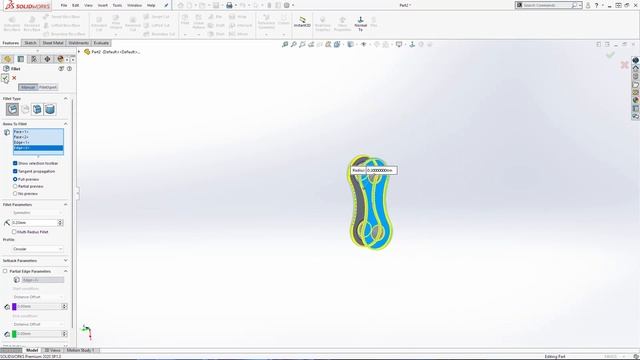Open the DimXpertManager tab icon
Image resolution: width=640 pixels, height=360 pixels.
pyautogui.click(x=47, y=59)
